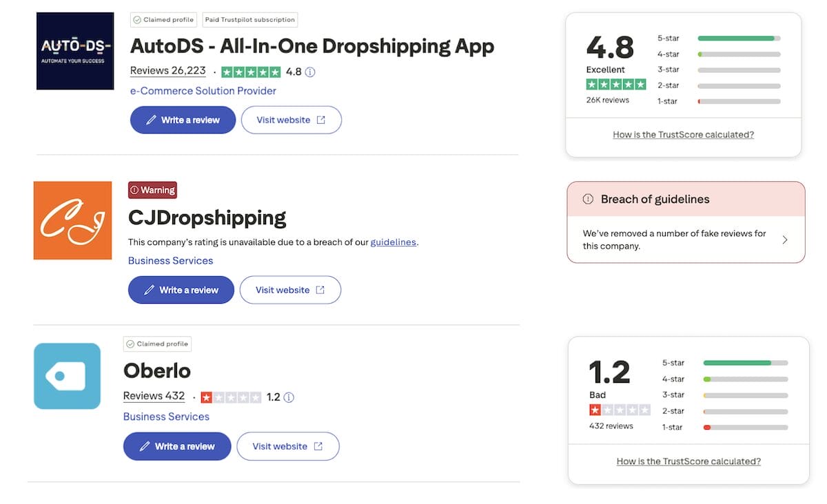Open info tooltip beside Oberlo 1.2 rating
827x504 pixels.
288,397
